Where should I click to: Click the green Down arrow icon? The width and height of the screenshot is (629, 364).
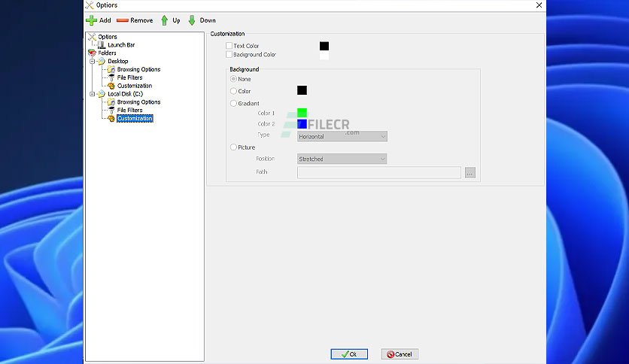(x=192, y=20)
